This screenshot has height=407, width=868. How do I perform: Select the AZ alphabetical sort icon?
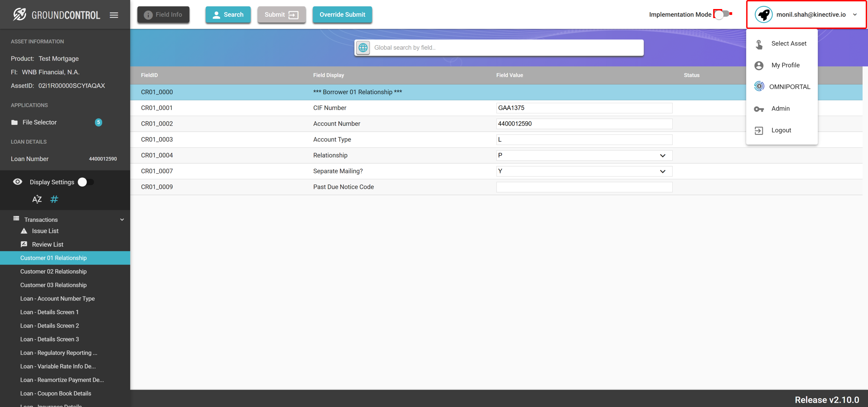(37, 199)
